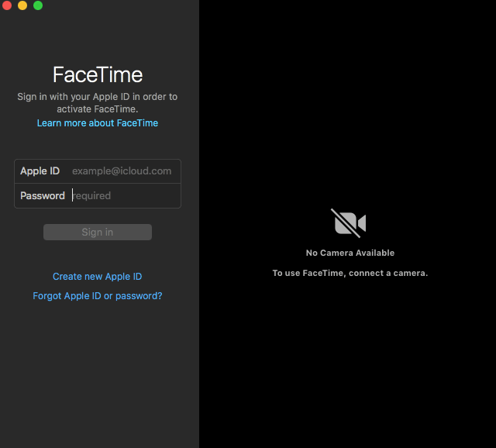This screenshot has height=448, width=496.
Task: Open Create new Apple ID link
Action: click(x=98, y=277)
